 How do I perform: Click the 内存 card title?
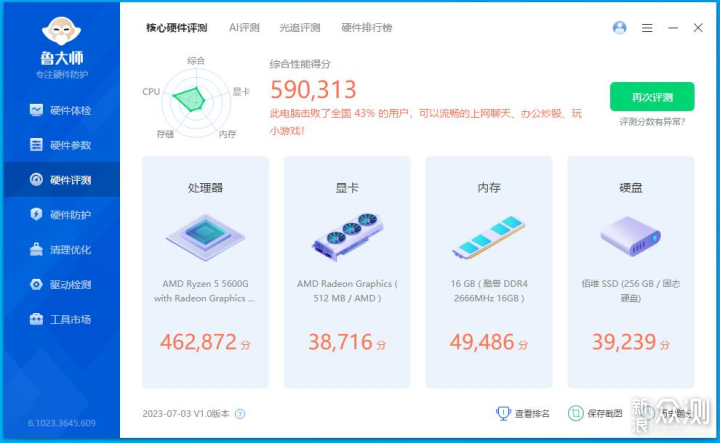pyautogui.click(x=489, y=188)
